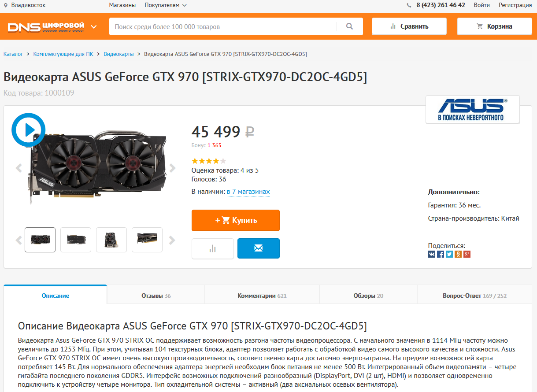The height and width of the screenshot is (392, 537).
Task: Open the DNS logo catalog chevron
Action: pyautogui.click(x=94, y=27)
